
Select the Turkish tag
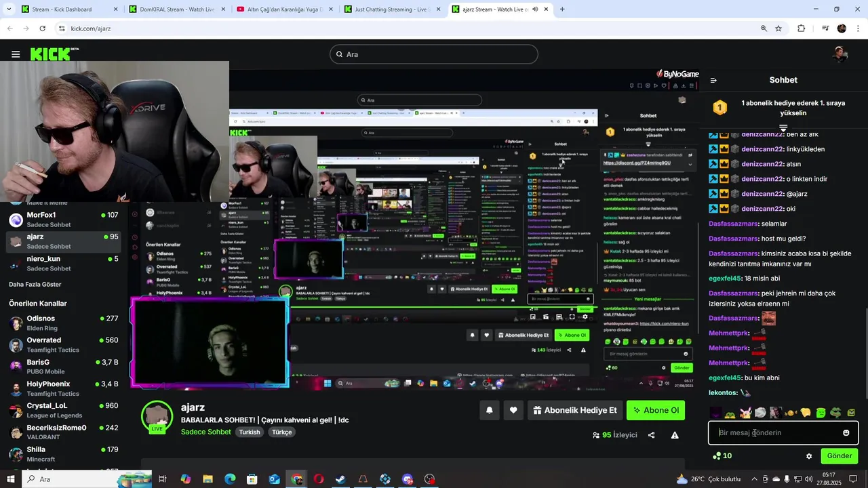tap(250, 432)
